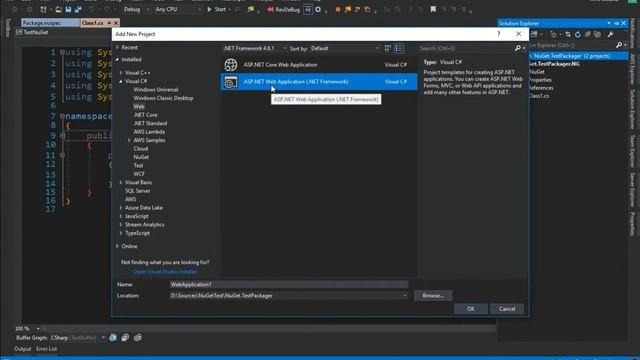Screen dimensions: 640x360
Task: Click the RevDeBug toolbar button
Action: coord(284,9)
